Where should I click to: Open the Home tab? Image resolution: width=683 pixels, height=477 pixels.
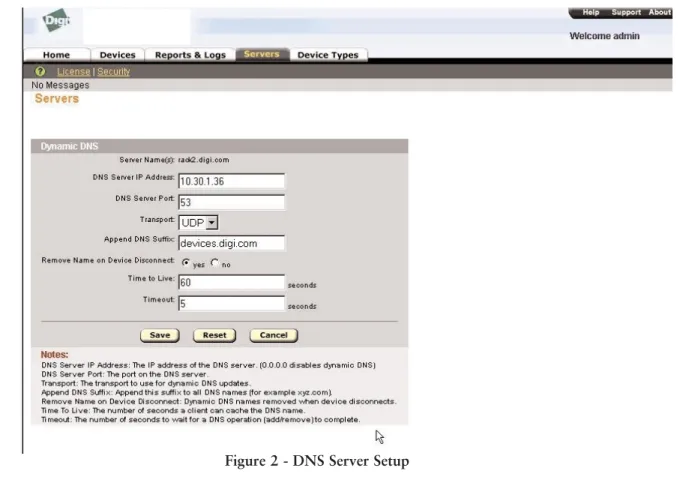tap(57, 55)
